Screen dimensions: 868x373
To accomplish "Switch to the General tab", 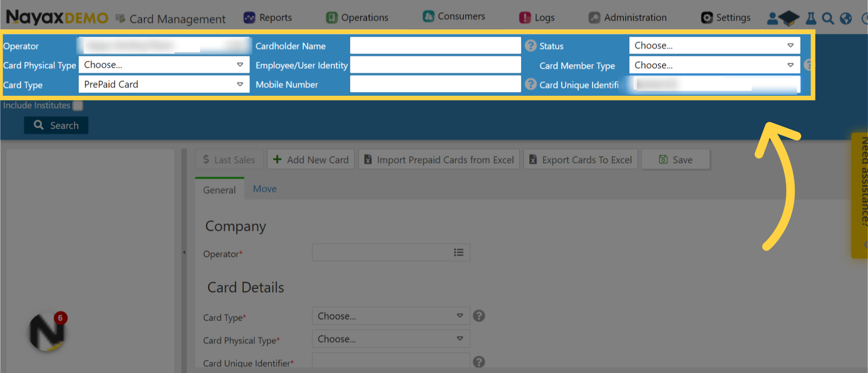I will coord(219,190).
